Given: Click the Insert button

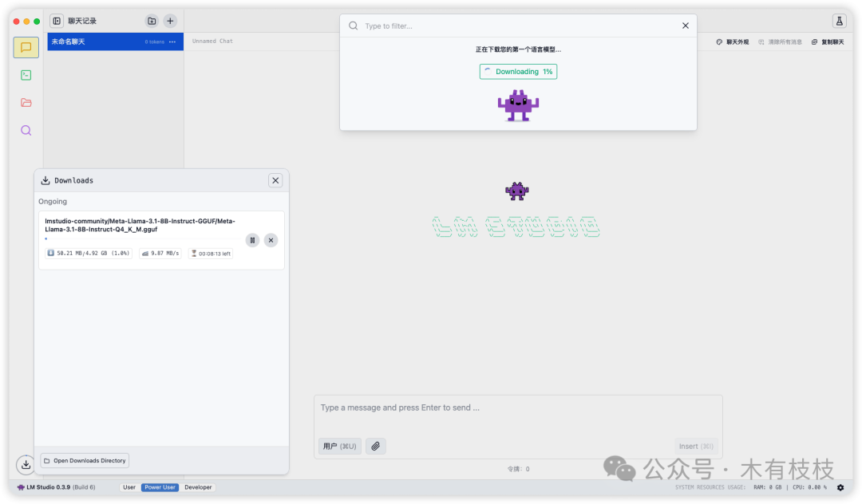Looking at the screenshot, I should (696, 447).
